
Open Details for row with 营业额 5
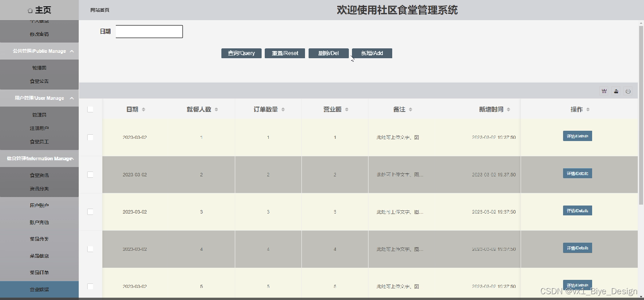click(577, 285)
